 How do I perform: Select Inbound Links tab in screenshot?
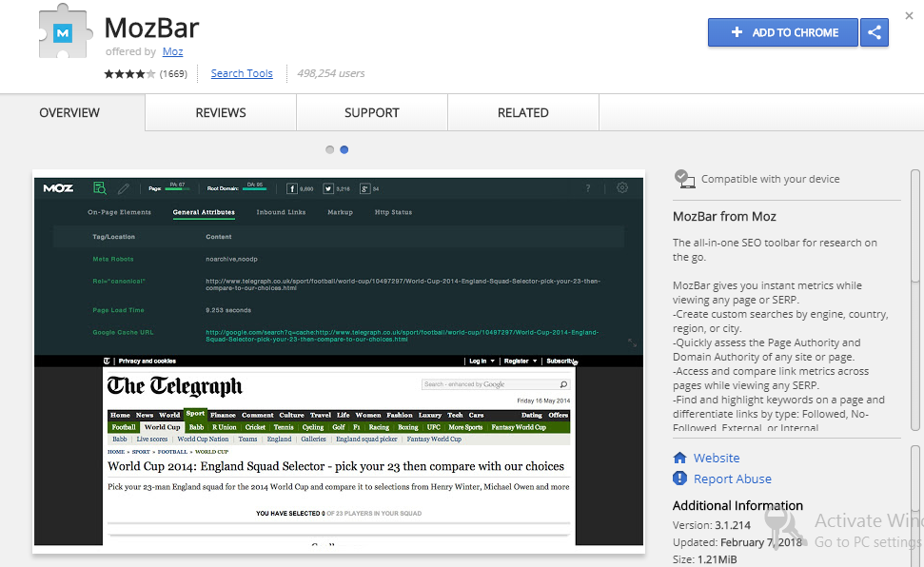[x=281, y=212]
